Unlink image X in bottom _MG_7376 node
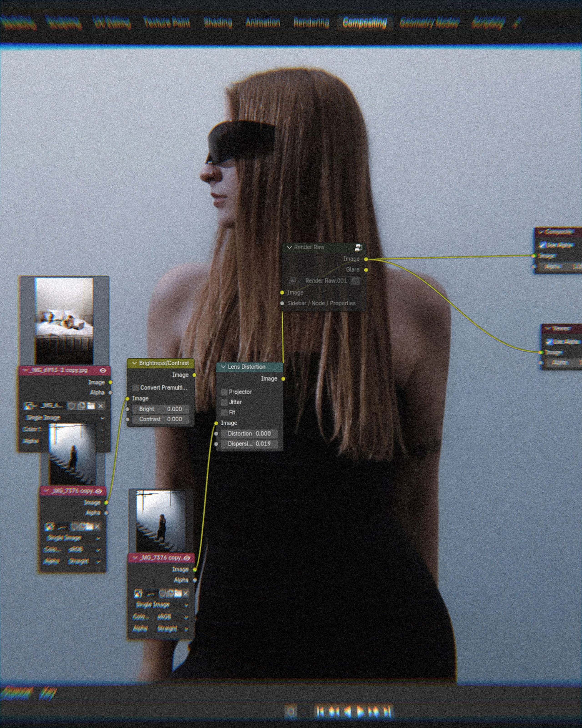582x728 pixels. (x=185, y=593)
